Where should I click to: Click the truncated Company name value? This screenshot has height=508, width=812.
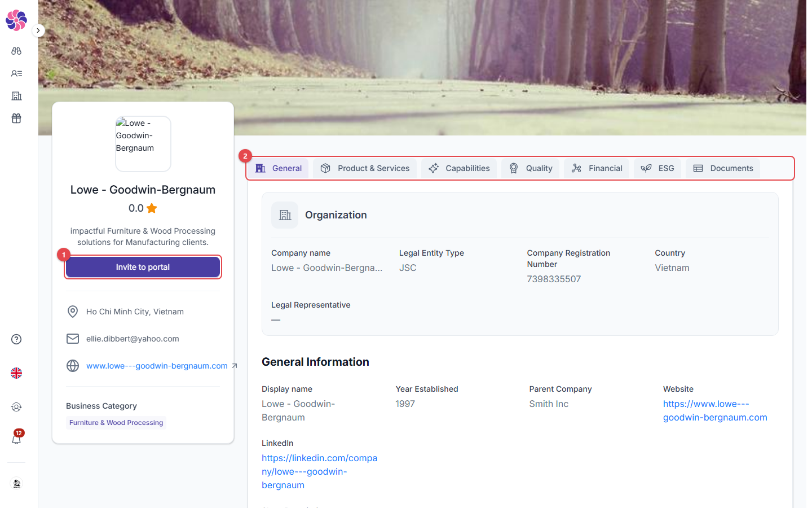[x=327, y=268]
